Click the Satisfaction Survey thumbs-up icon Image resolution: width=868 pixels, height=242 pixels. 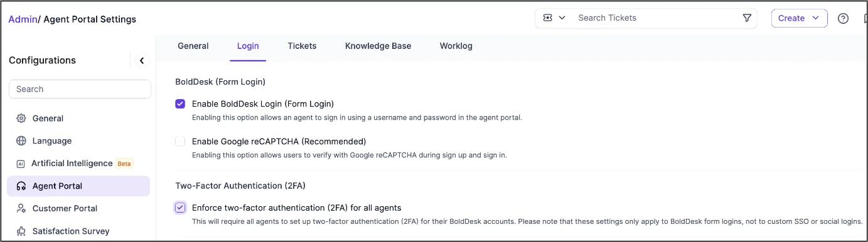[21, 231]
